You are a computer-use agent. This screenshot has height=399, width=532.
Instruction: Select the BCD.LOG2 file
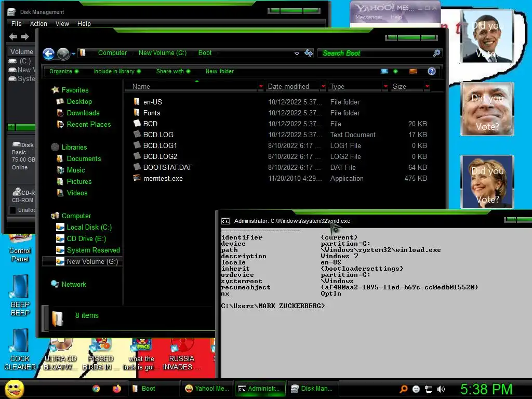(160, 156)
